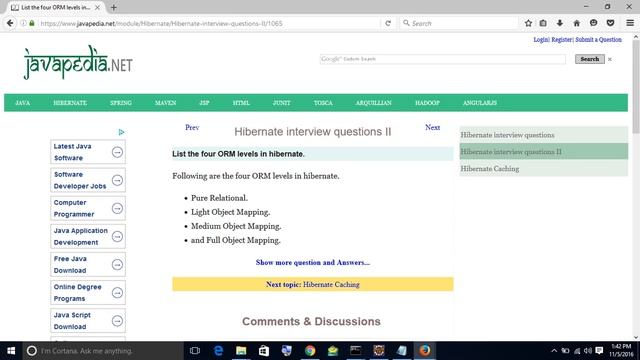
Task: Click arrow circle next to Computer Programmer
Action: [x=117, y=209]
